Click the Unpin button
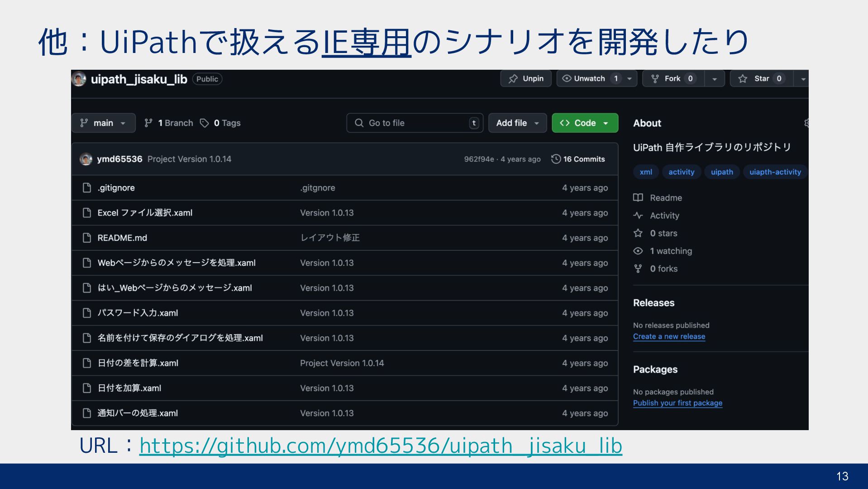 click(525, 78)
